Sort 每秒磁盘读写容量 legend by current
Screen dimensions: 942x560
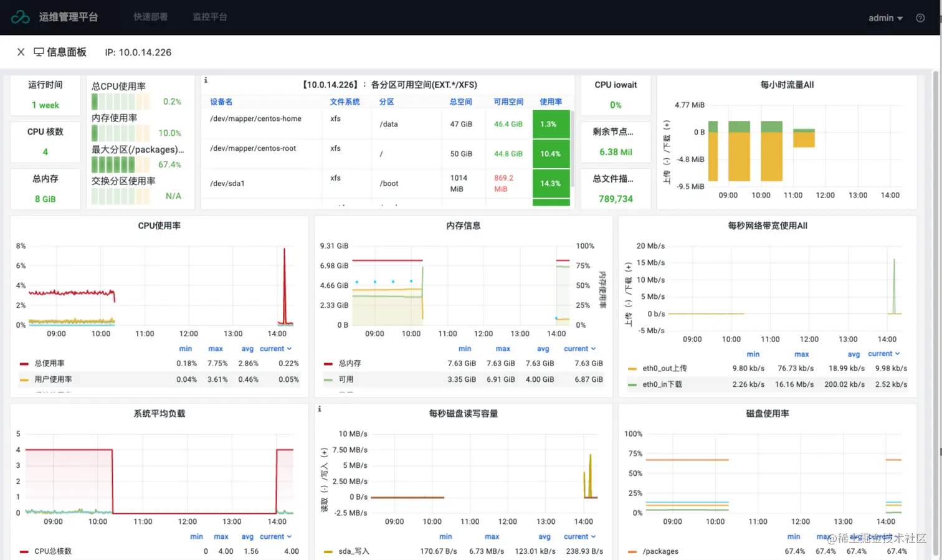pos(579,536)
